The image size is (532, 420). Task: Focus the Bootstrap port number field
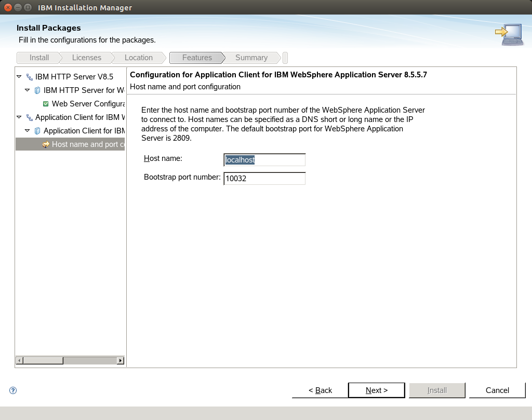264,179
